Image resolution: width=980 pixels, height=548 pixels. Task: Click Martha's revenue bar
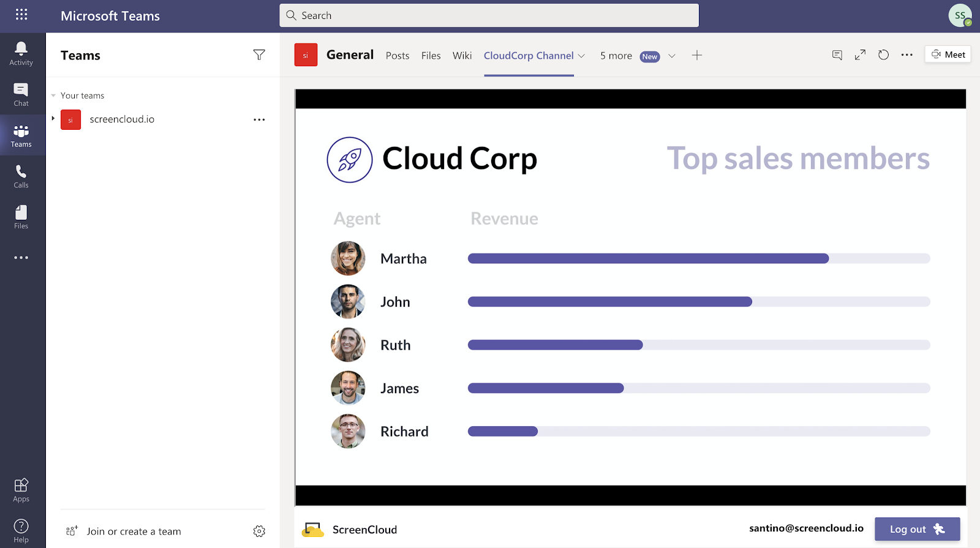[x=699, y=258]
